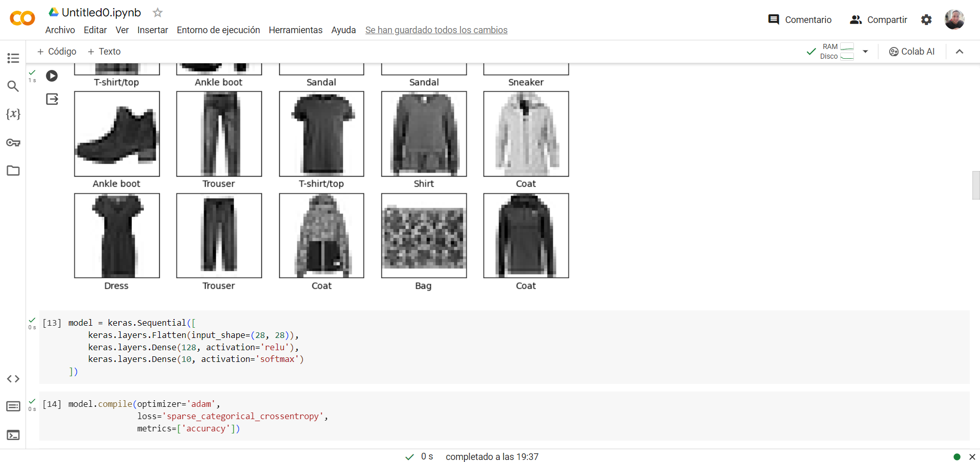Screen dimensions: 980x462
Task: Click the green connection status dot
Action: pyautogui.click(x=957, y=457)
